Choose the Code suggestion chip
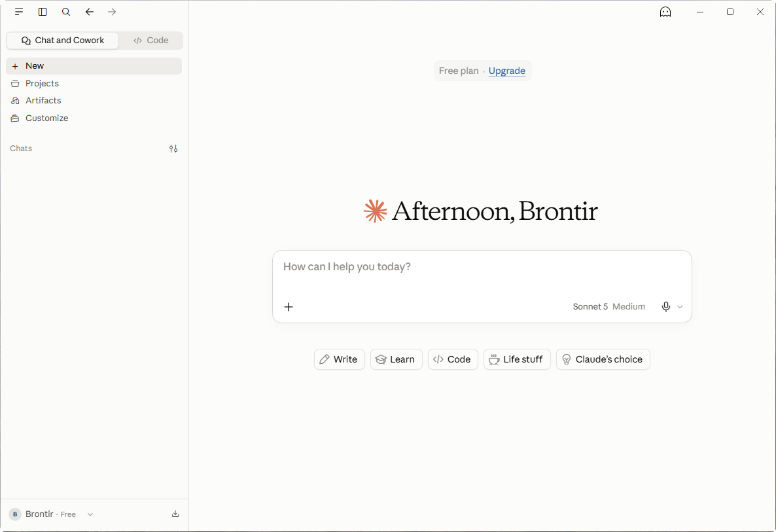Viewport: 776px width, 532px height. 453,359
